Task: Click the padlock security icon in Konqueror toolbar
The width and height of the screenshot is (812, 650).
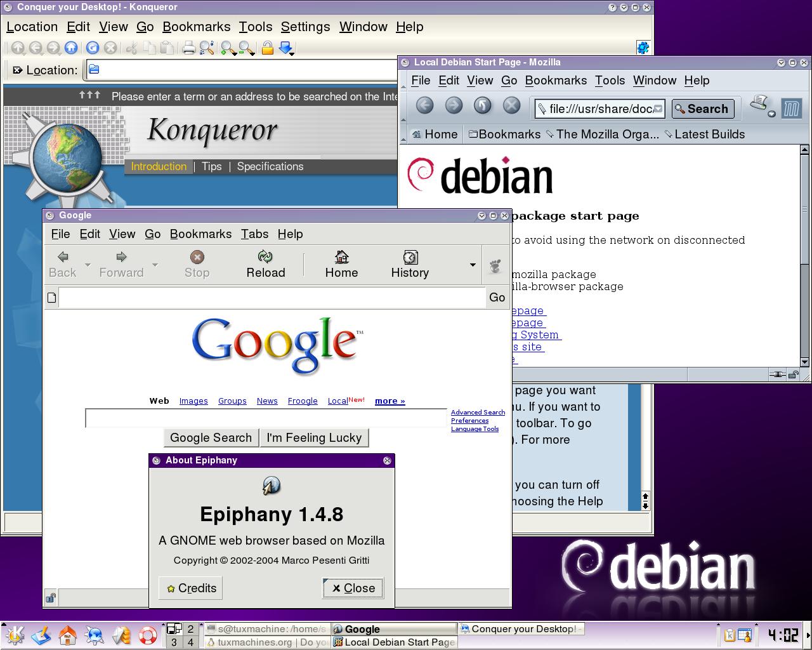Action: coord(268,48)
